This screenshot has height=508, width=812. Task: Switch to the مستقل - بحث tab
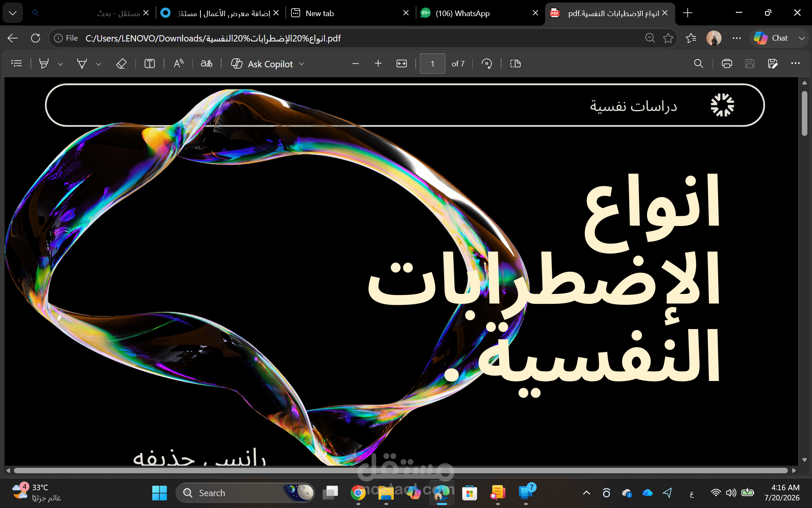tap(91, 13)
